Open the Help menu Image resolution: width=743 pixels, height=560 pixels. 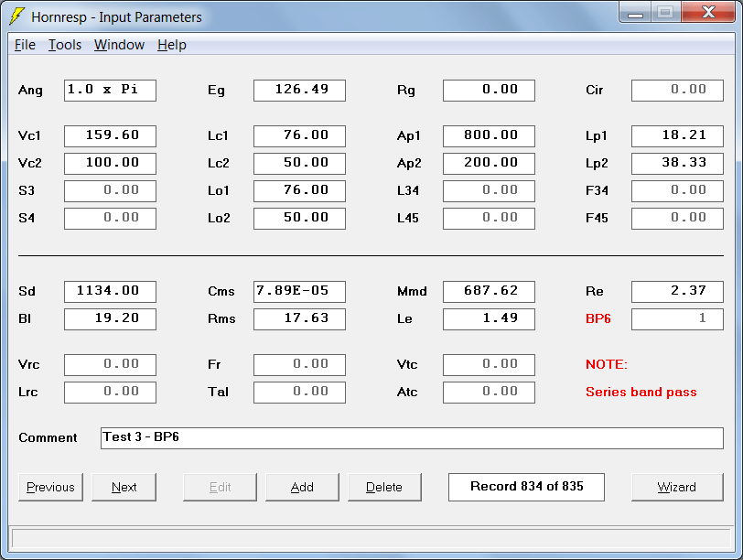coord(171,45)
